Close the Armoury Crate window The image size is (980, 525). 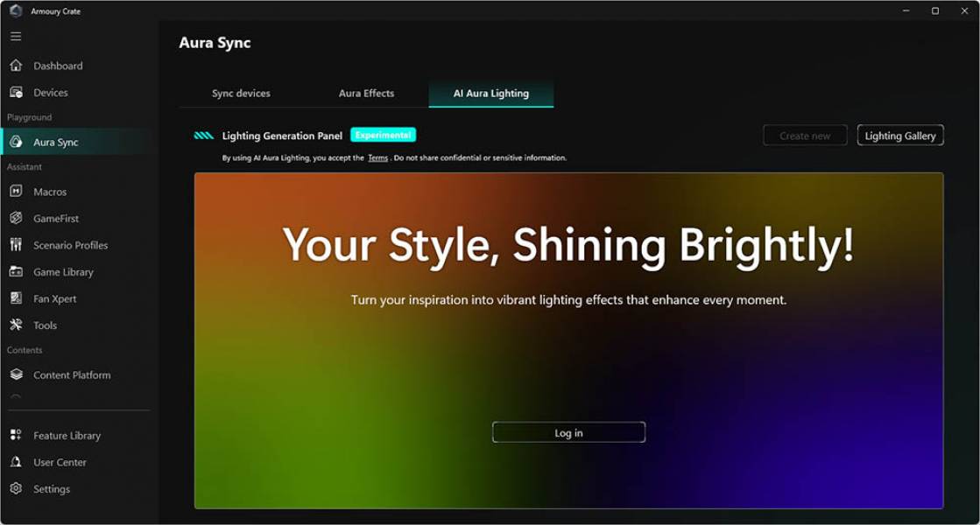click(x=964, y=10)
